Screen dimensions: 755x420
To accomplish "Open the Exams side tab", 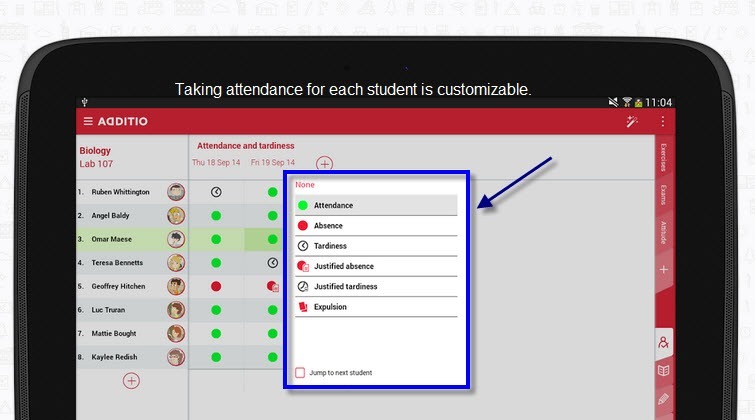I will (x=663, y=195).
